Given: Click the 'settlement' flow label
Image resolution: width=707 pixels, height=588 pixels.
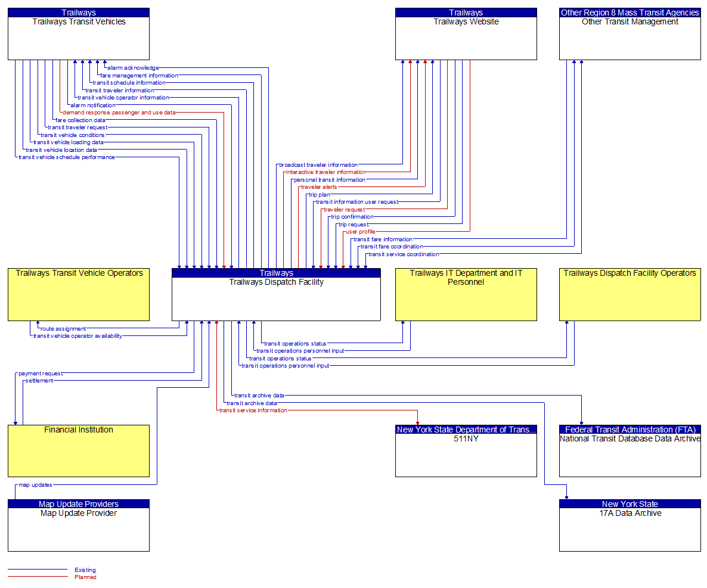Looking at the screenshot, I should pos(39,381).
